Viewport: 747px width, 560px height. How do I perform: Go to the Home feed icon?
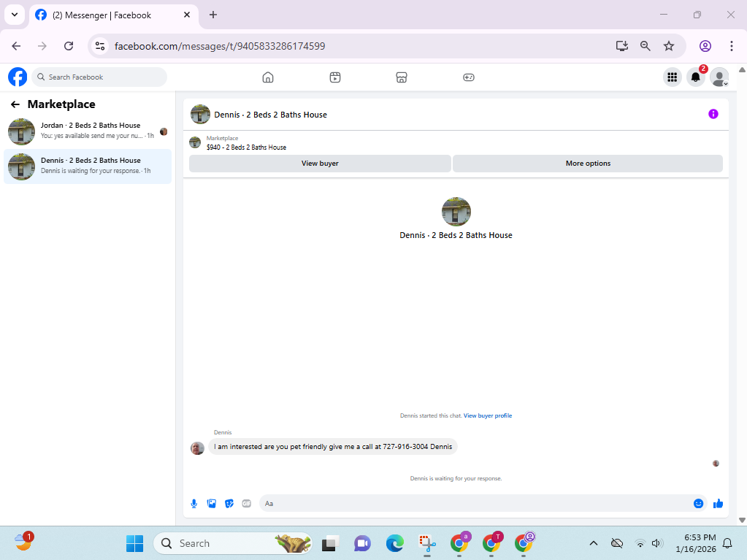pyautogui.click(x=268, y=77)
